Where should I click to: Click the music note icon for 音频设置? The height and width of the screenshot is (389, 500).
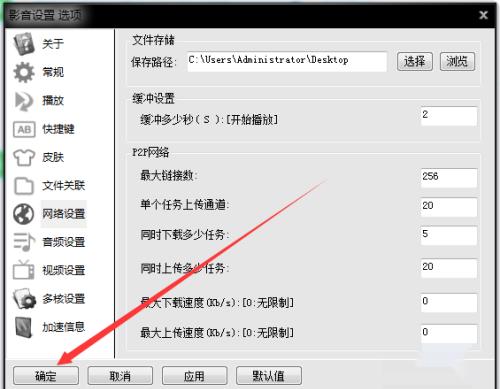[24, 242]
